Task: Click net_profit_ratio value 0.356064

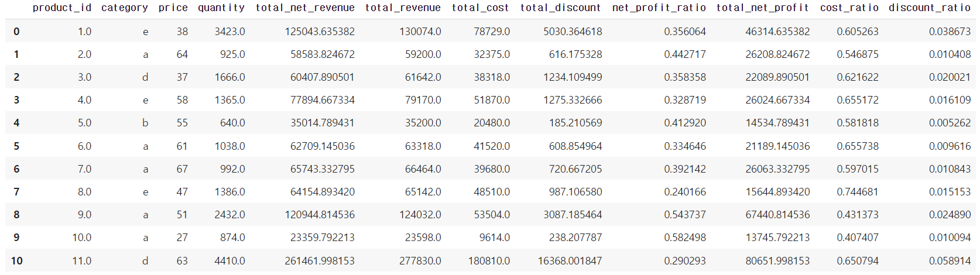Action: coord(685,32)
